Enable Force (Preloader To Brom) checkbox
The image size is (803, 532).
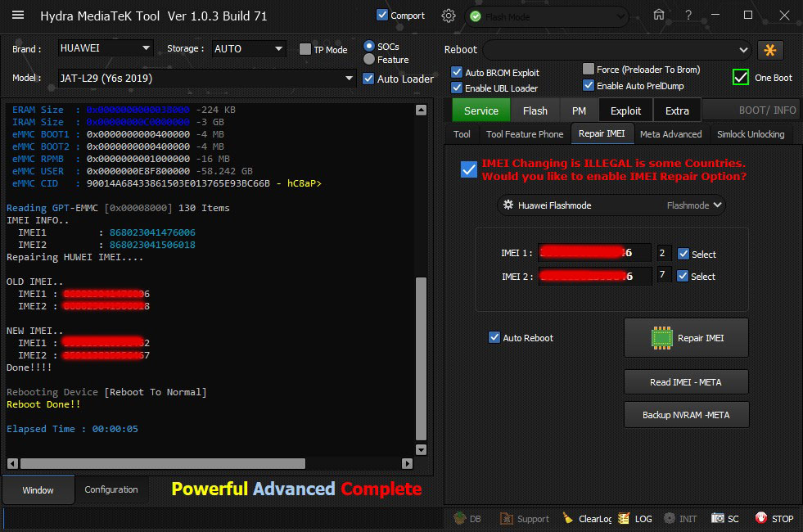pos(589,70)
